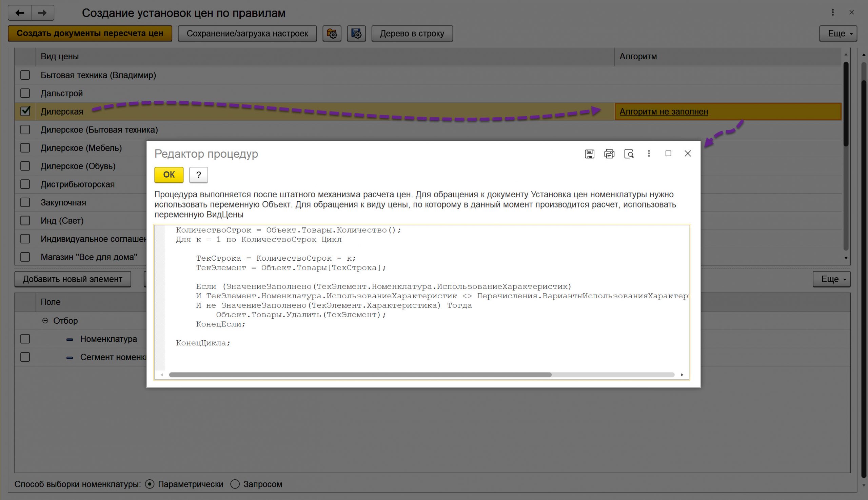Check the Закупочная checkbox
The image size is (868, 500).
pos(25,202)
